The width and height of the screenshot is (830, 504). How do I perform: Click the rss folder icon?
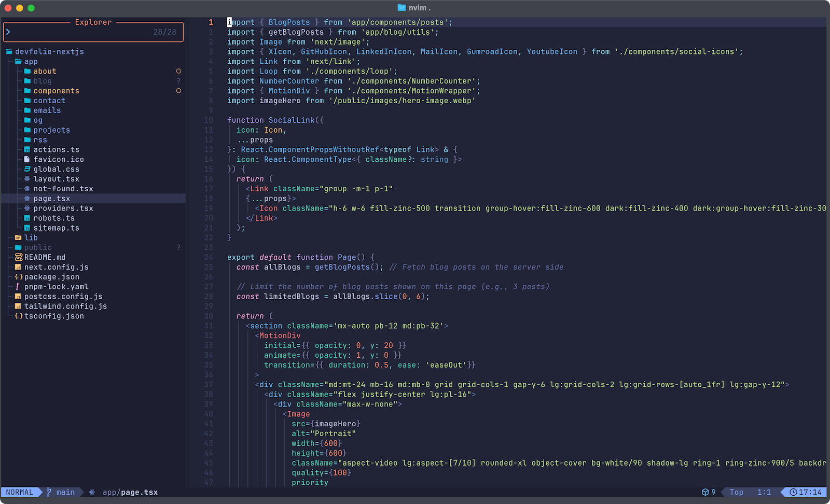[x=27, y=140]
